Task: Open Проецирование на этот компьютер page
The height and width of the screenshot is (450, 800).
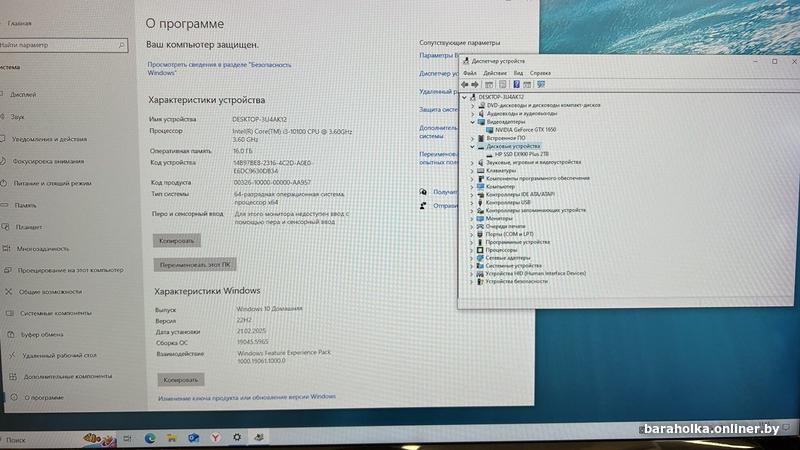Action: (x=70, y=270)
